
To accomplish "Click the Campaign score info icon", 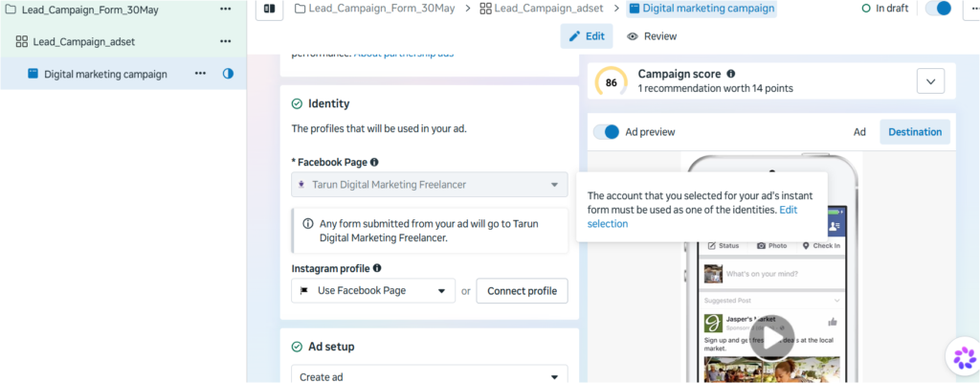I will coord(730,74).
